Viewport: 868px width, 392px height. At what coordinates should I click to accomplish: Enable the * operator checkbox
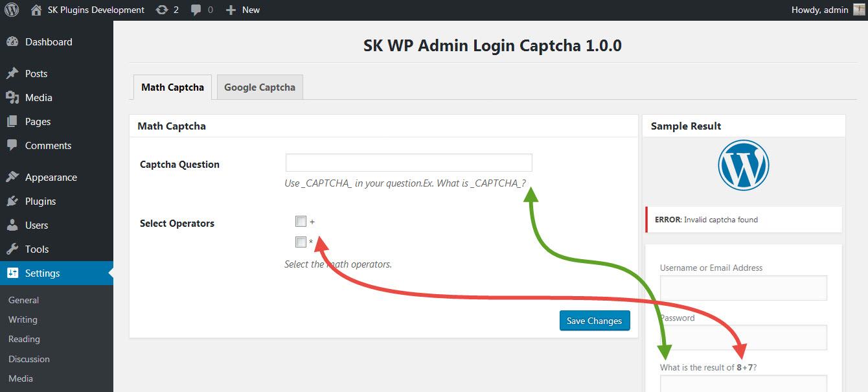[x=301, y=242]
